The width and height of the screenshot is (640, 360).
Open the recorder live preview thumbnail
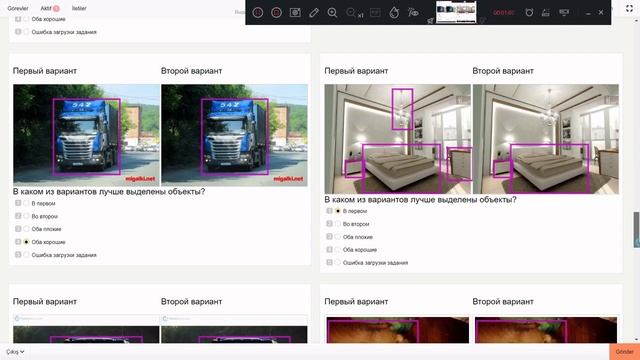[x=456, y=12]
